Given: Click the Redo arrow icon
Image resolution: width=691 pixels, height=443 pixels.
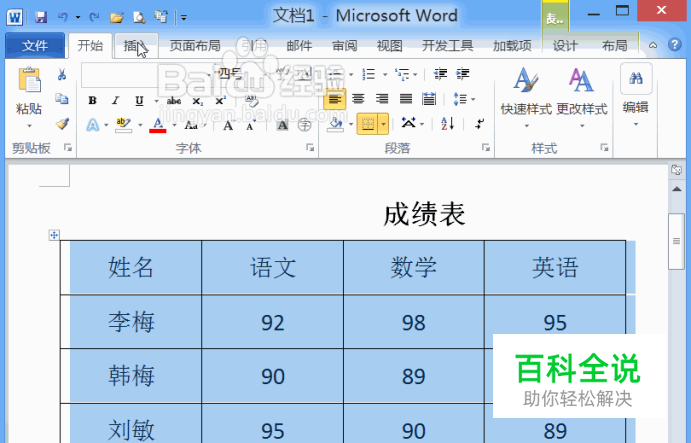Looking at the screenshot, I should coord(94,17).
